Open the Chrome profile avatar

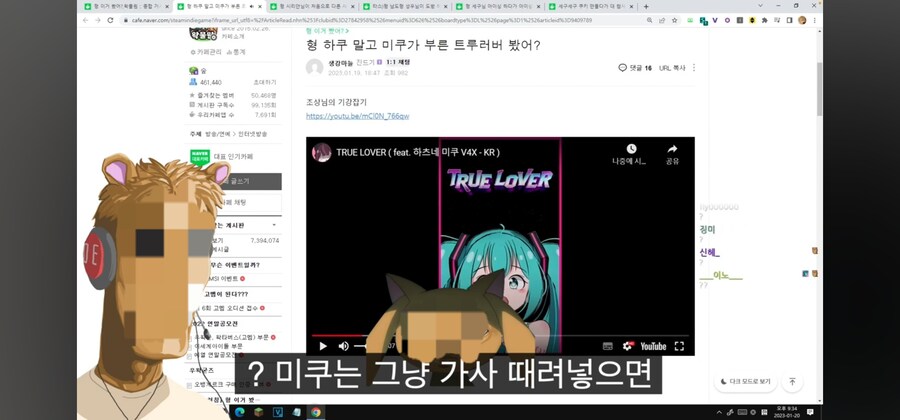coord(802,20)
